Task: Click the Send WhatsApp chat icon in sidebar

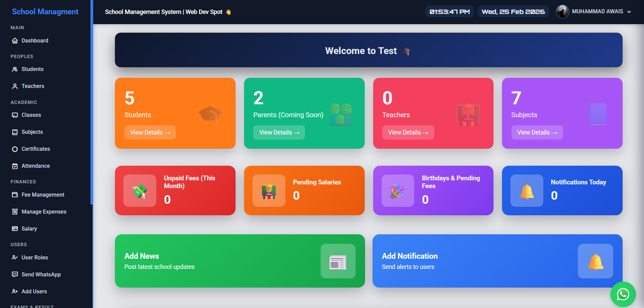Action: pos(15,275)
